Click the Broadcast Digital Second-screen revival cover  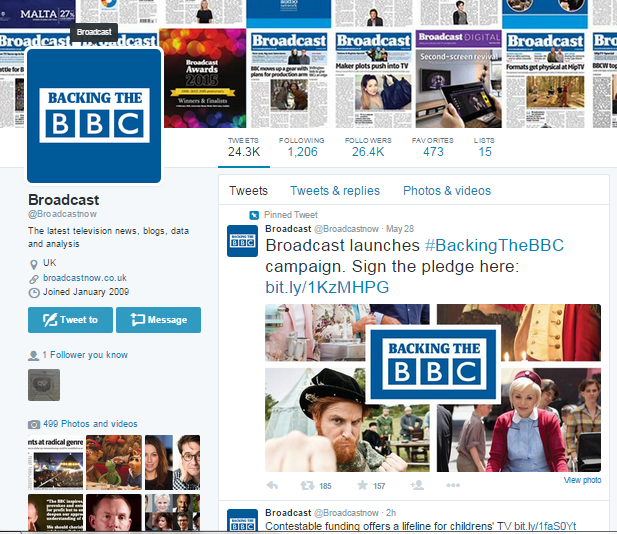click(458, 79)
